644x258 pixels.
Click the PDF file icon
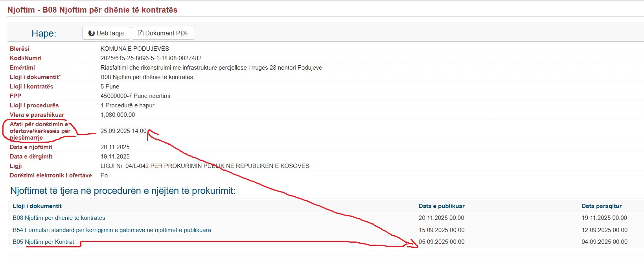click(140, 33)
